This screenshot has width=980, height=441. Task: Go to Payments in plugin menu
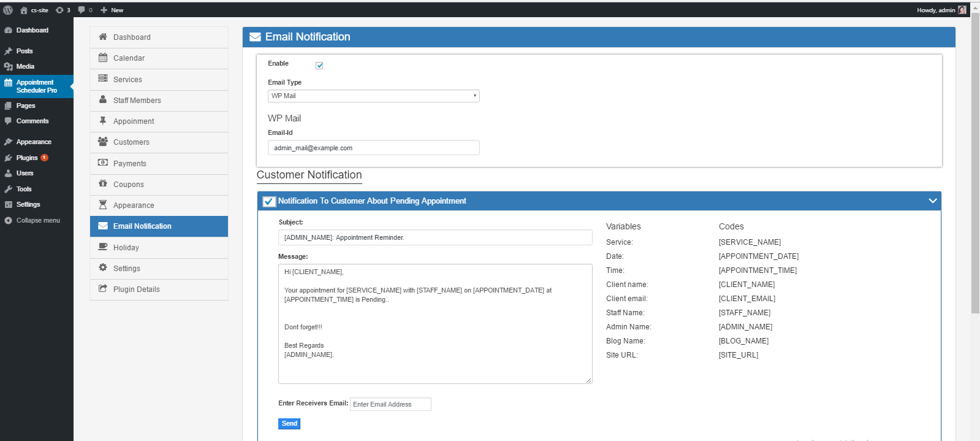pyautogui.click(x=129, y=164)
